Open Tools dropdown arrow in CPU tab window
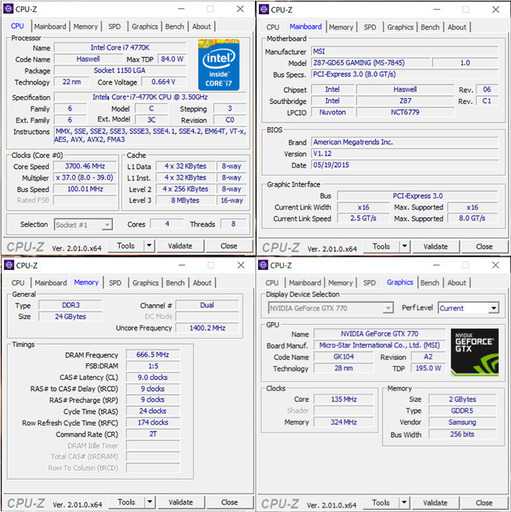This screenshot has width=511, height=512. (149, 246)
